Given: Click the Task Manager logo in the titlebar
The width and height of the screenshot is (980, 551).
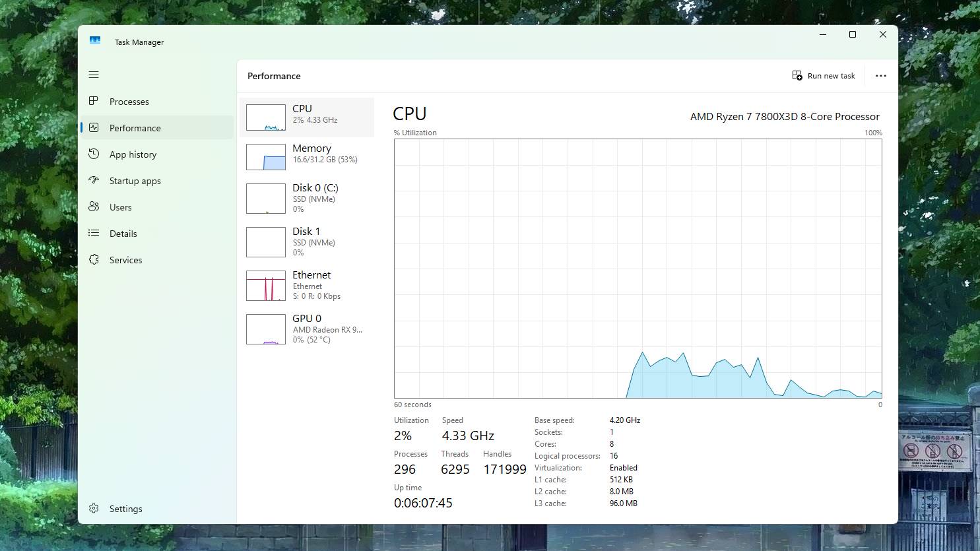Looking at the screenshot, I should 95,40.
